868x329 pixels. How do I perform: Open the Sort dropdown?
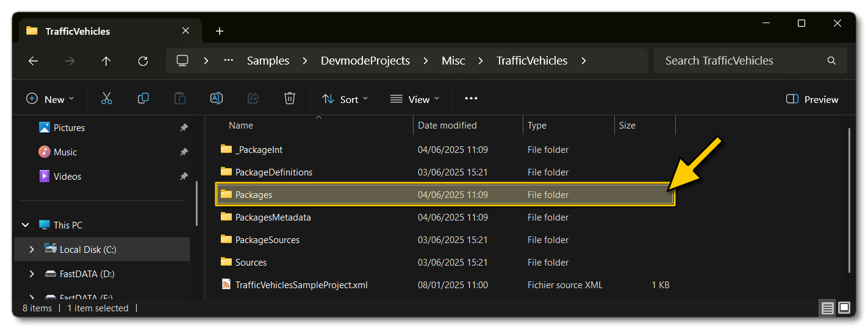pyautogui.click(x=345, y=99)
